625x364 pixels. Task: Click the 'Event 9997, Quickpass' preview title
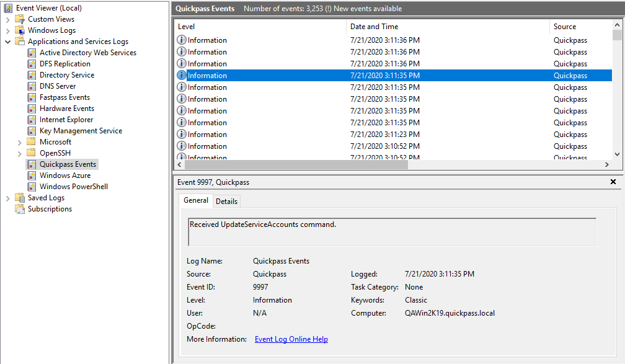tap(213, 182)
